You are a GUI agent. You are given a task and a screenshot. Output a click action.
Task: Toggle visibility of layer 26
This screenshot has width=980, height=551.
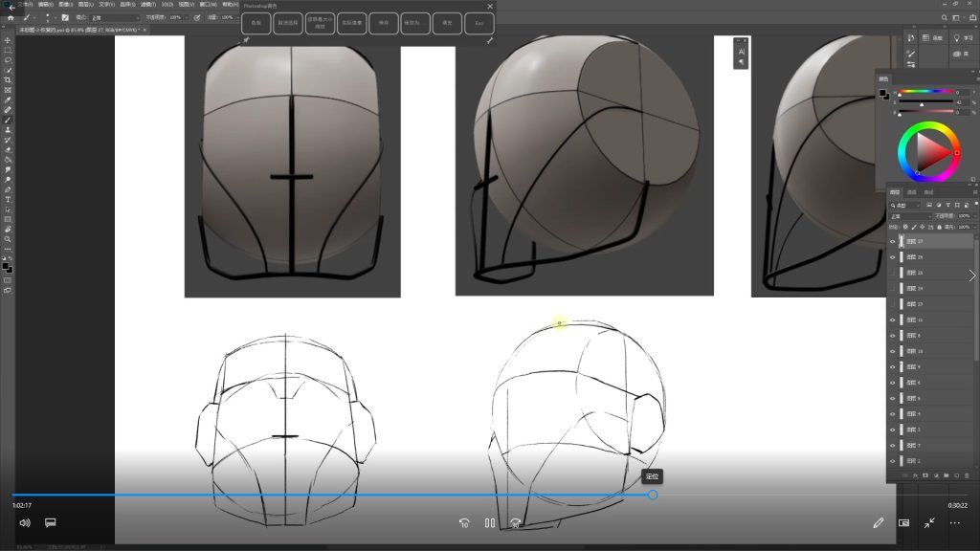[893, 257]
